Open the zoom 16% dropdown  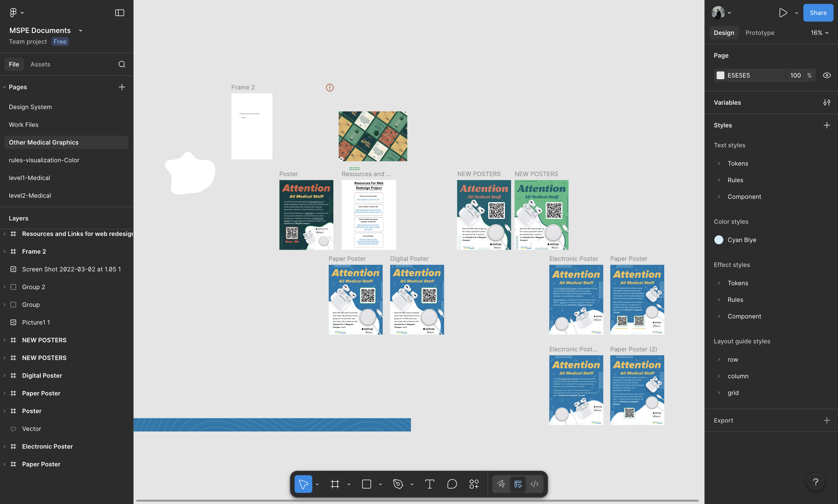tap(820, 33)
